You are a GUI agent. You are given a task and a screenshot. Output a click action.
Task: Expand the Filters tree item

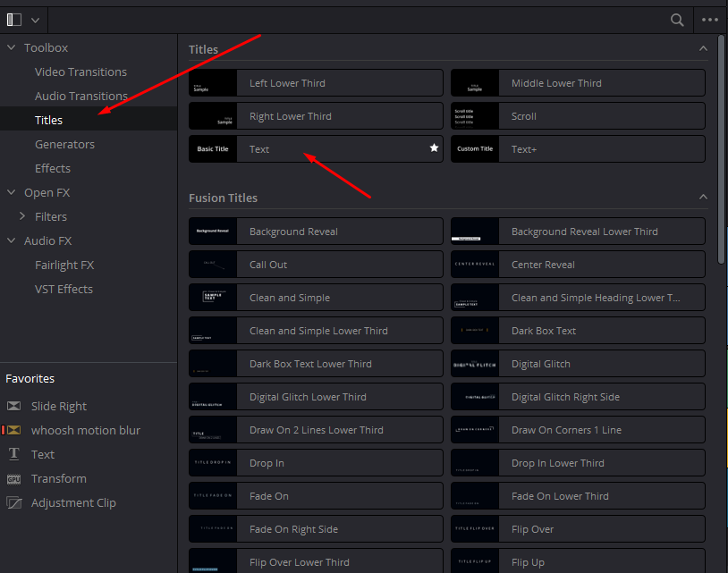click(x=23, y=216)
